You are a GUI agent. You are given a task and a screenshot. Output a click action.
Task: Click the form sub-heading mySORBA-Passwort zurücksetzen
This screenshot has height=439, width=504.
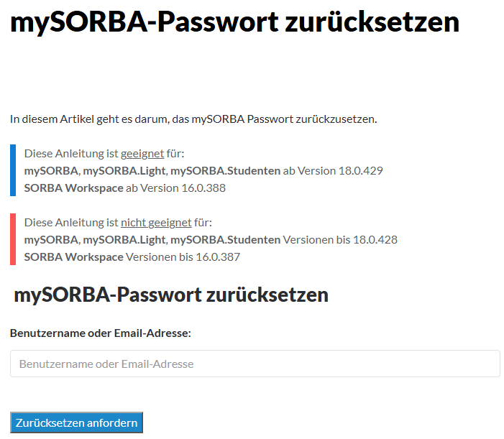click(171, 295)
